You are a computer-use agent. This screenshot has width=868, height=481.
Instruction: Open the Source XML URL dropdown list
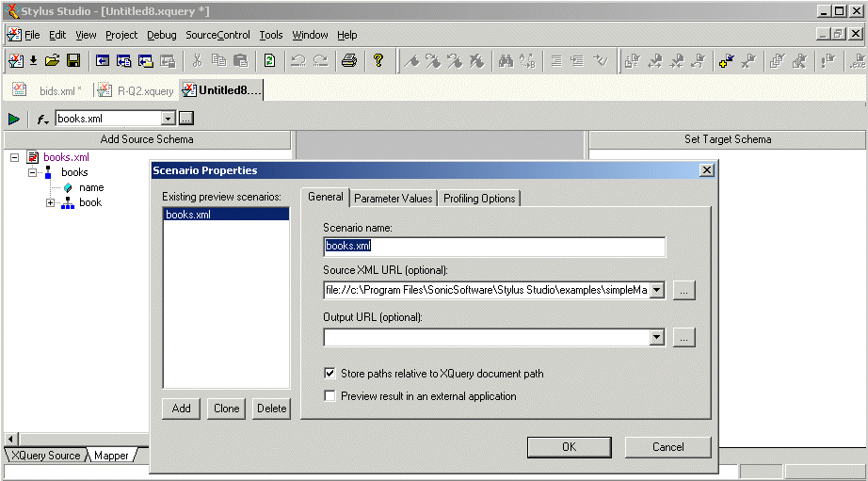tap(657, 291)
